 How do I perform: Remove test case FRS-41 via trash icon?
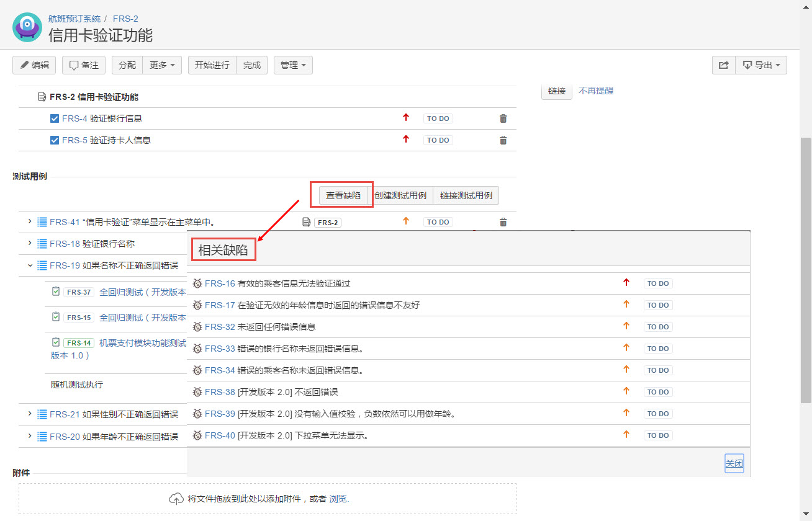coord(503,222)
